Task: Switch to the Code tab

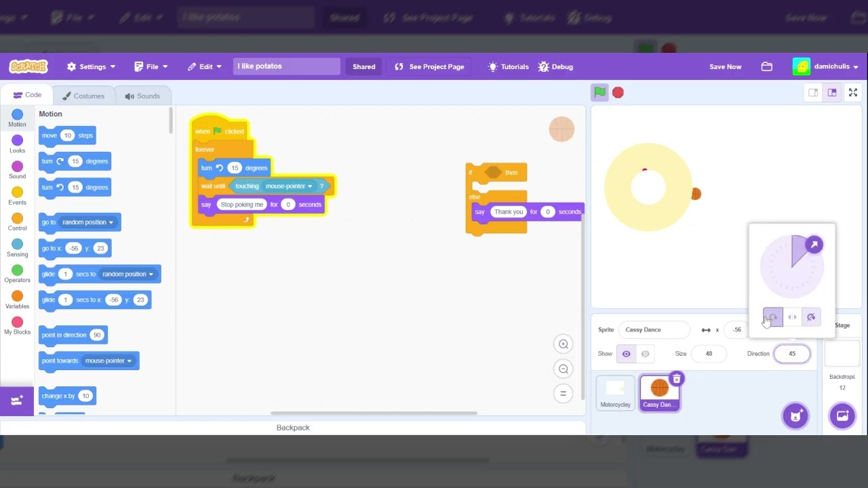Action: (x=28, y=95)
